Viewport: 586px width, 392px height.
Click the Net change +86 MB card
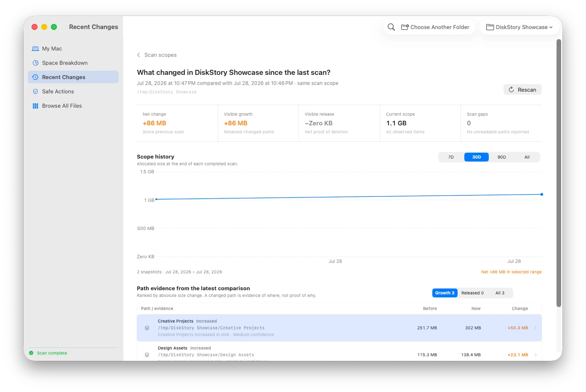177,123
